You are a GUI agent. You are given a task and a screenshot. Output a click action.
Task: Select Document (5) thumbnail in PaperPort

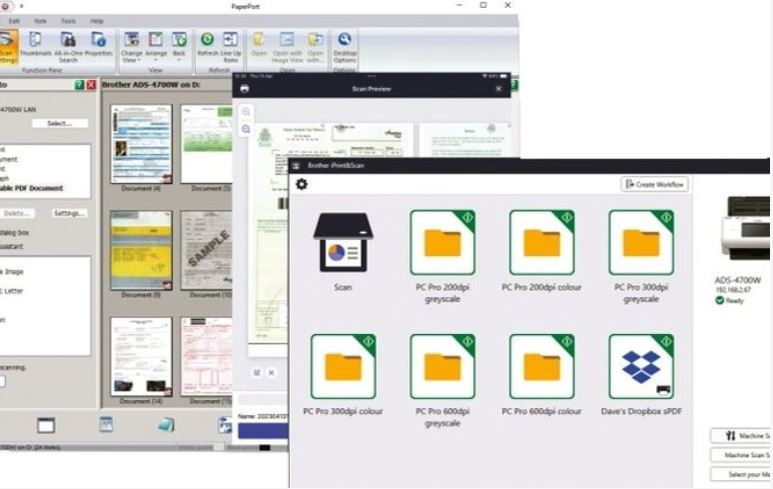(x=207, y=143)
